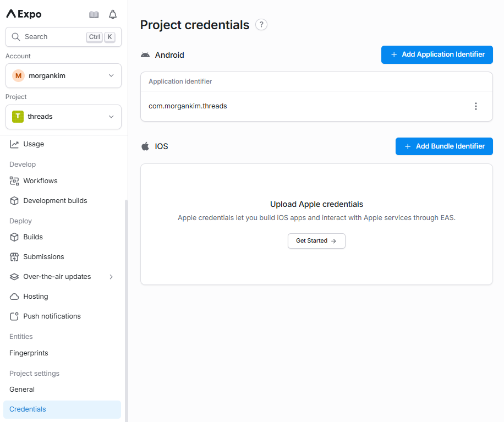Click Get Started for Apple credentials

[316, 241]
